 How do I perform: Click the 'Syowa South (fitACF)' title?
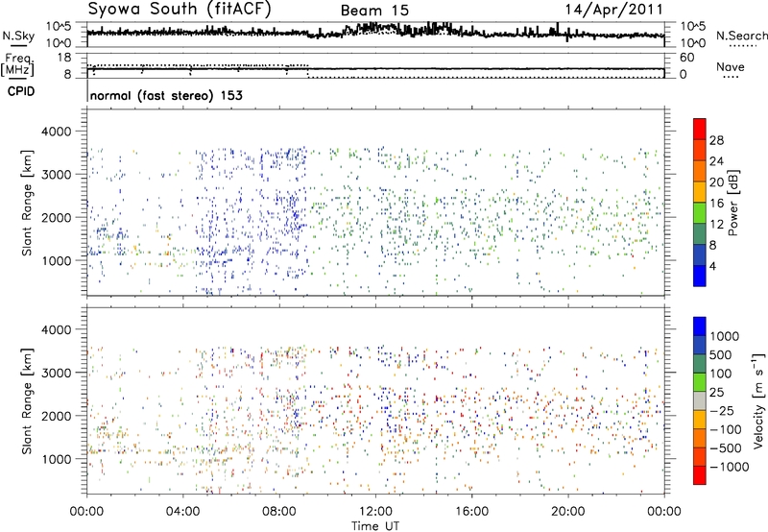coord(180,10)
